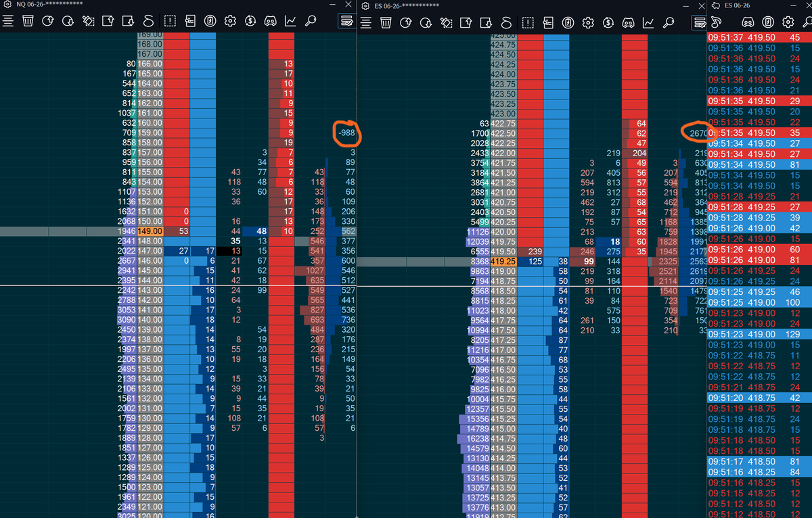The height and width of the screenshot is (518, 812).
Task: Toggle the checklist button in NQ toolbar
Action: (346, 21)
